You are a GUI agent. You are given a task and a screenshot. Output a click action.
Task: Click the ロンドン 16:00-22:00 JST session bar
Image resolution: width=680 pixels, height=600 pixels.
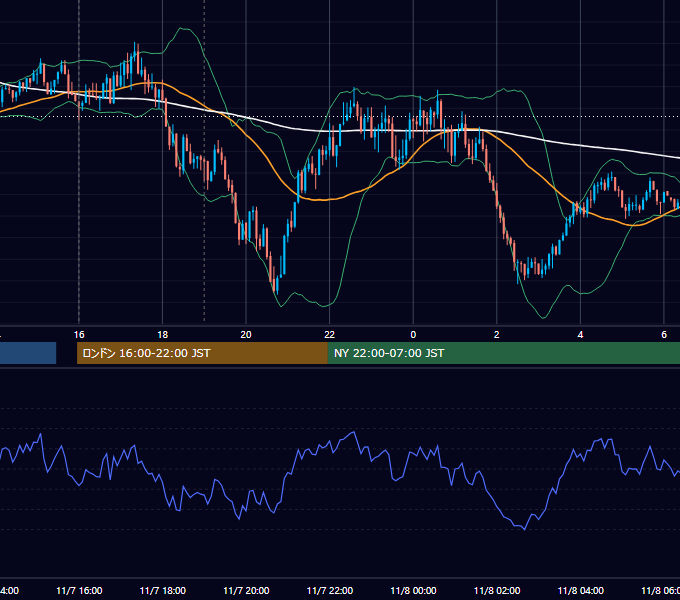tap(202, 353)
